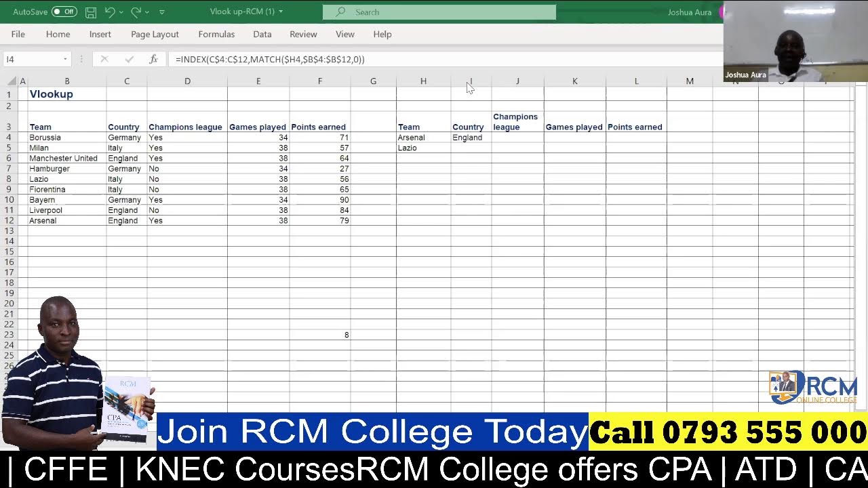Click the 'Champions league' header in column J

pos(517,122)
